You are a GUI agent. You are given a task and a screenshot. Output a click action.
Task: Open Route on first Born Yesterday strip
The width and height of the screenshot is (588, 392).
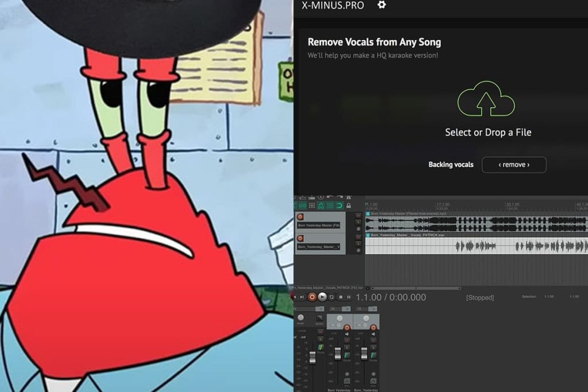coord(347,356)
